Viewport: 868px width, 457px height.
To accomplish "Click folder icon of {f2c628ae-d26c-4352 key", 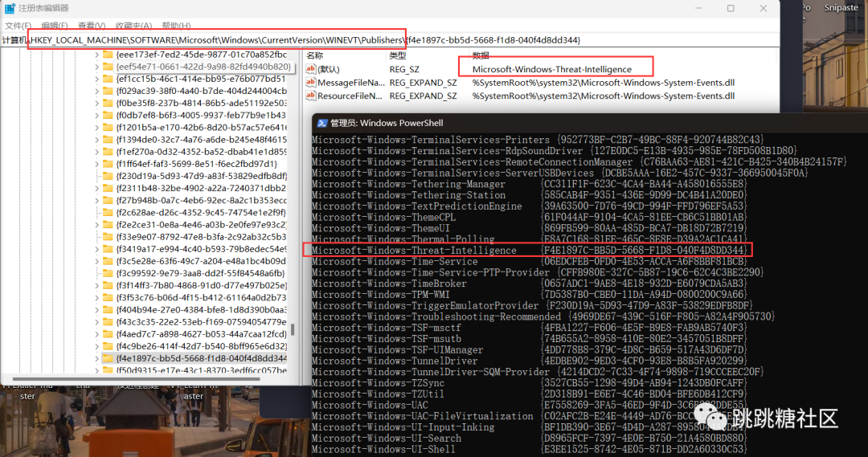I will point(108,213).
